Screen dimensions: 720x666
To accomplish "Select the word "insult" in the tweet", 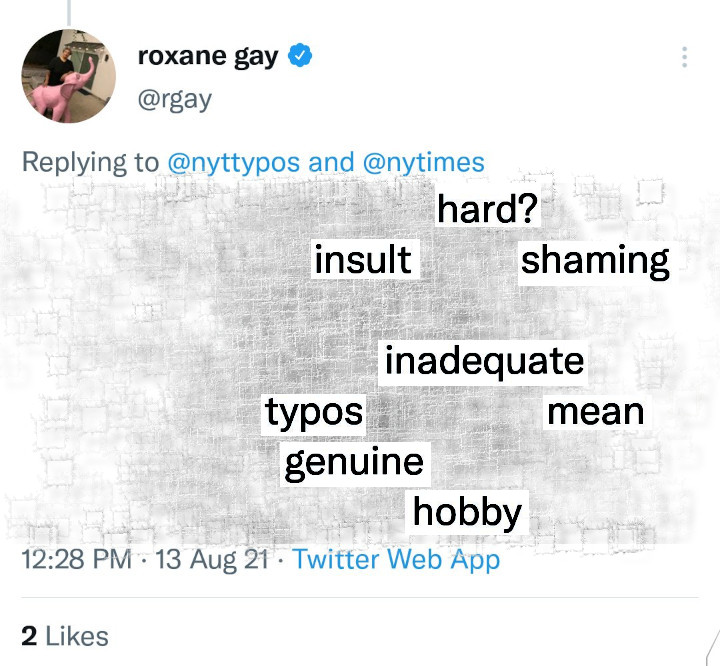I will (x=362, y=260).
